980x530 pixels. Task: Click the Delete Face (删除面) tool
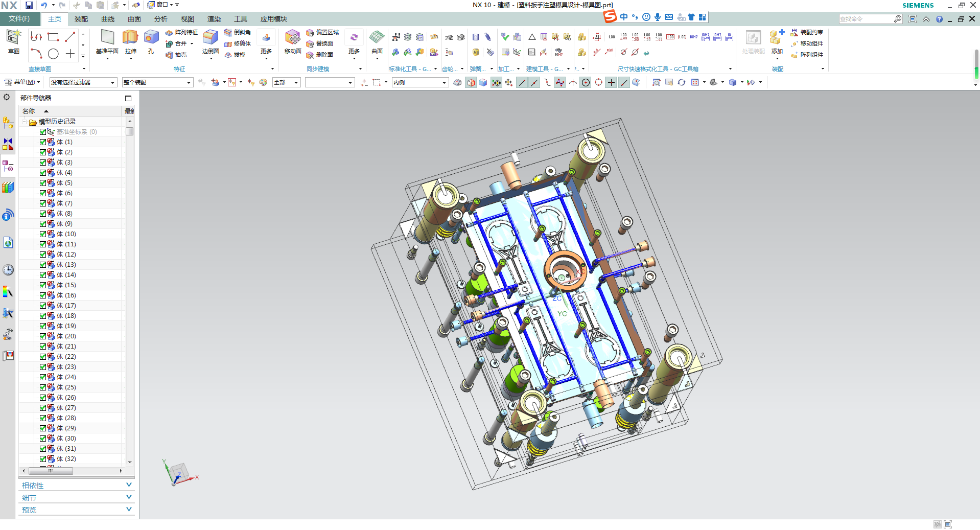tap(320, 55)
